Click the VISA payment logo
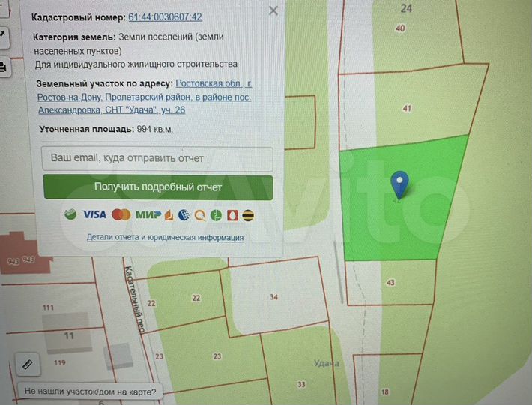 [x=94, y=214]
